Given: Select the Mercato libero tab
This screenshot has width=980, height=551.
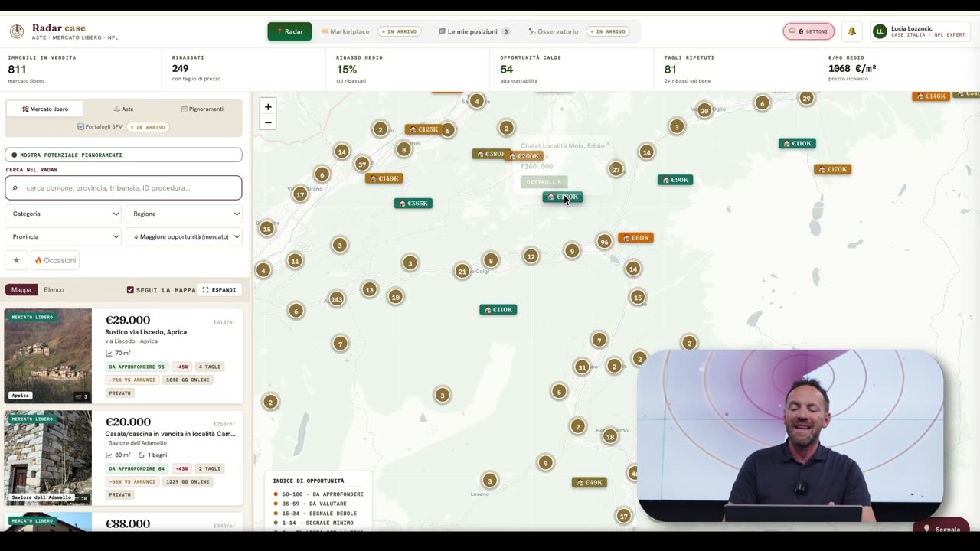Looking at the screenshot, I should click(45, 109).
